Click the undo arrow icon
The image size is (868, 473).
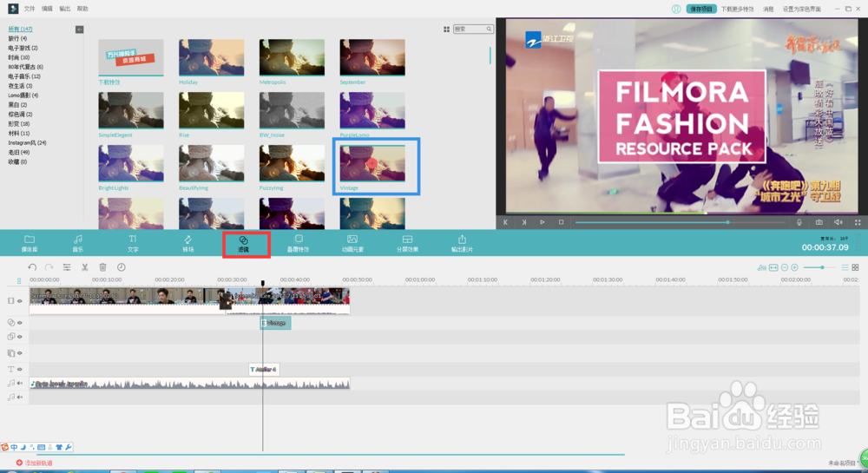tap(32, 267)
